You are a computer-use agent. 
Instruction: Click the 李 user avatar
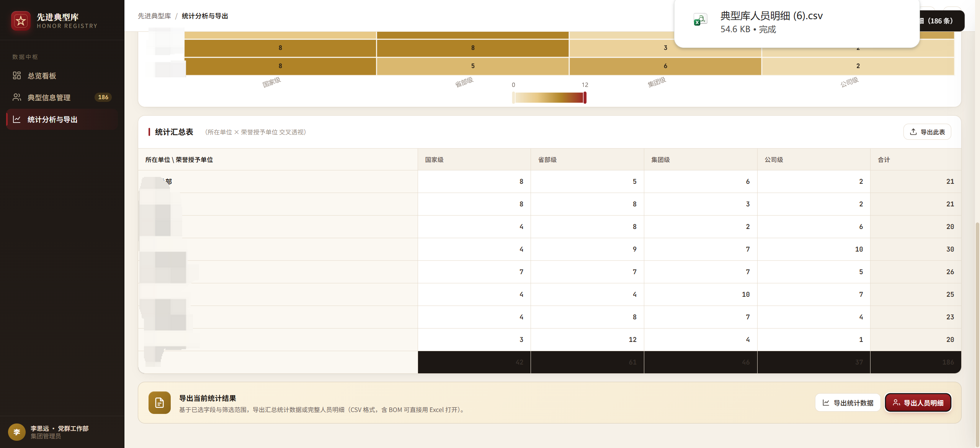click(17, 432)
